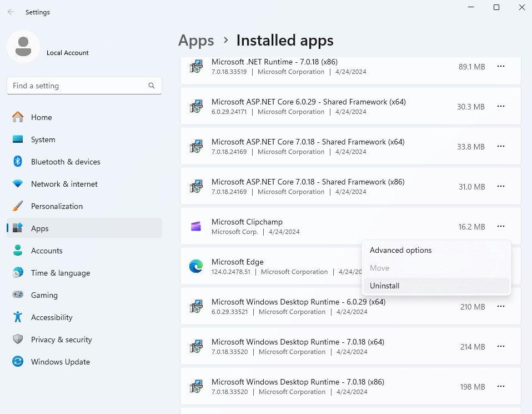Open more options for ASP.NET Core 7.0.18 (x86)
Viewport: 532px width, 414px height.
tap(501, 187)
